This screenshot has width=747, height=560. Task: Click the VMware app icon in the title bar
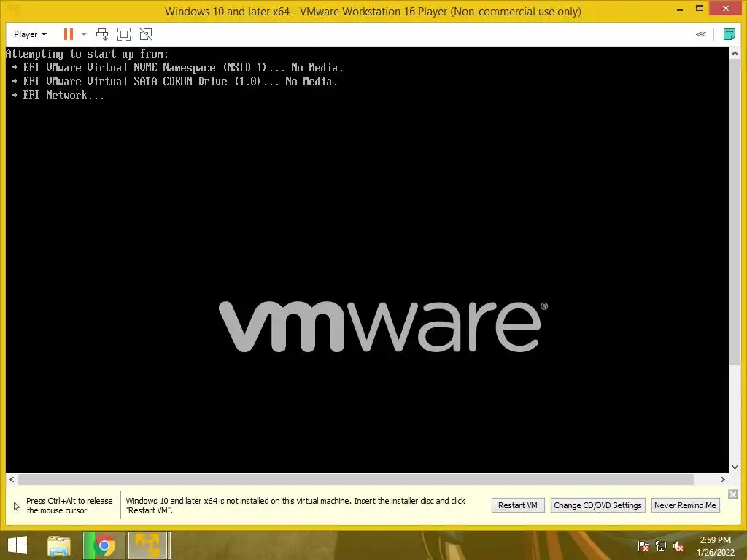click(x=13, y=10)
